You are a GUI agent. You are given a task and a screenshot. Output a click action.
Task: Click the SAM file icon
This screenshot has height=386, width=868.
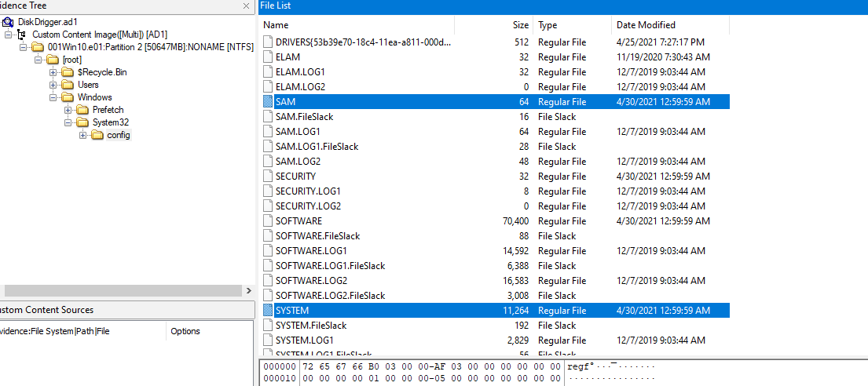tap(269, 102)
